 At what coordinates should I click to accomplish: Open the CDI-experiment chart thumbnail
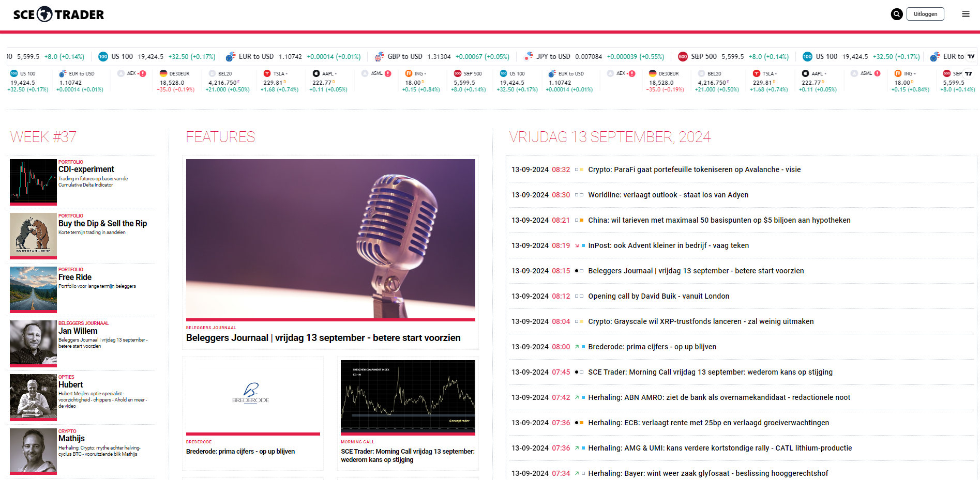pos(33,181)
